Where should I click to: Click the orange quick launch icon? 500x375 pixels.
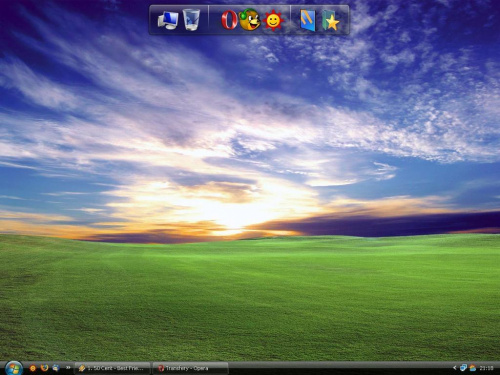point(33,368)
